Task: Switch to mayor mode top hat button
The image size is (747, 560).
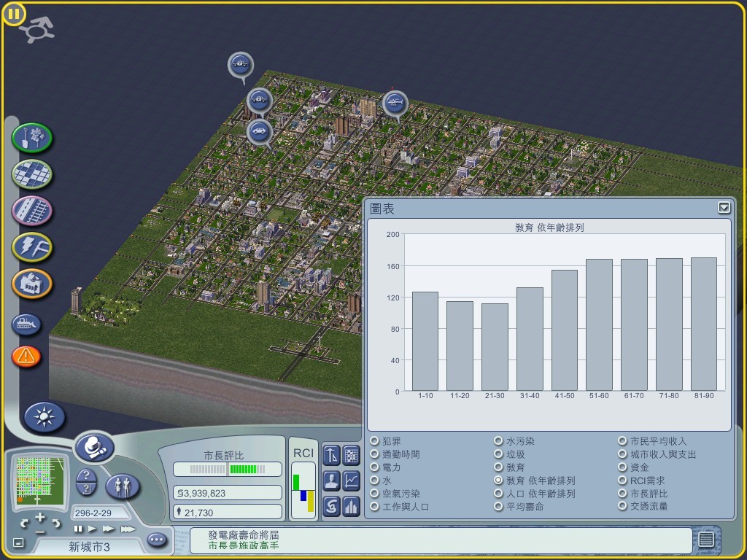Action: pos(94,448)
